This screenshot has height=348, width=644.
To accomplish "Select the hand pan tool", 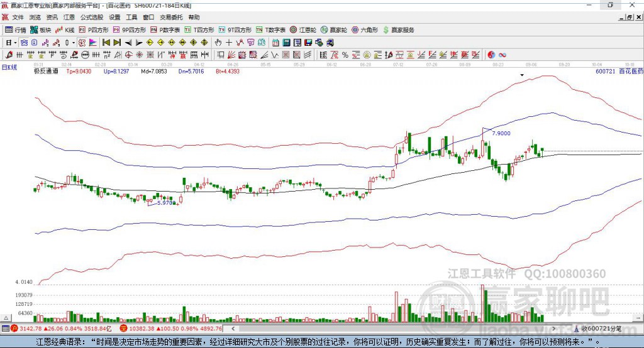I will tap(218, 43).
